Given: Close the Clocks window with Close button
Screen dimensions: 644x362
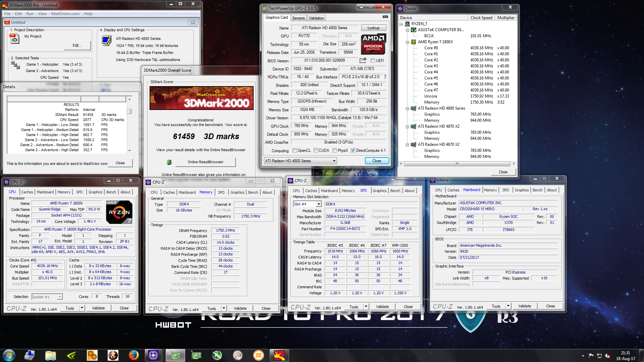Looking at the screenshot, I should click(503, 172).
